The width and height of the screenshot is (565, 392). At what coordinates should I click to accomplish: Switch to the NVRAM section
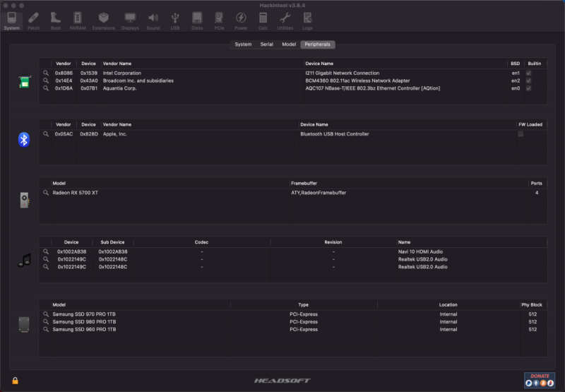point(78,20)
